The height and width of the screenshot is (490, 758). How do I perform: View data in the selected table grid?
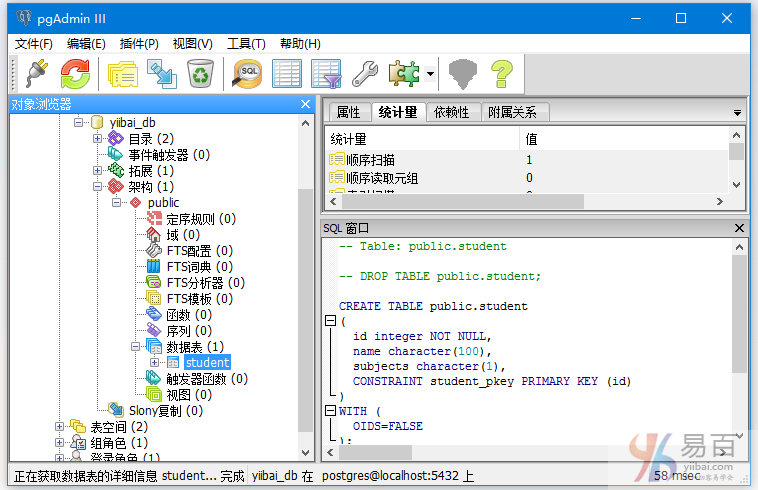click(x=287, y=73)
